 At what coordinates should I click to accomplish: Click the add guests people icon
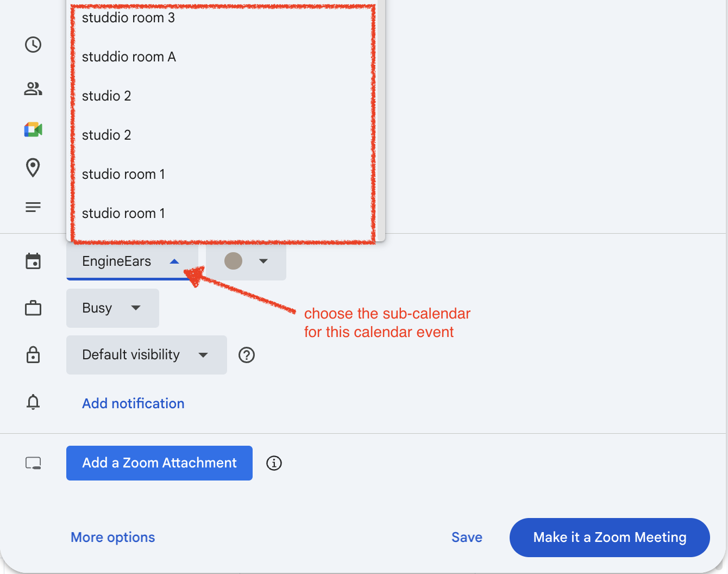click(x=33, y=89)
